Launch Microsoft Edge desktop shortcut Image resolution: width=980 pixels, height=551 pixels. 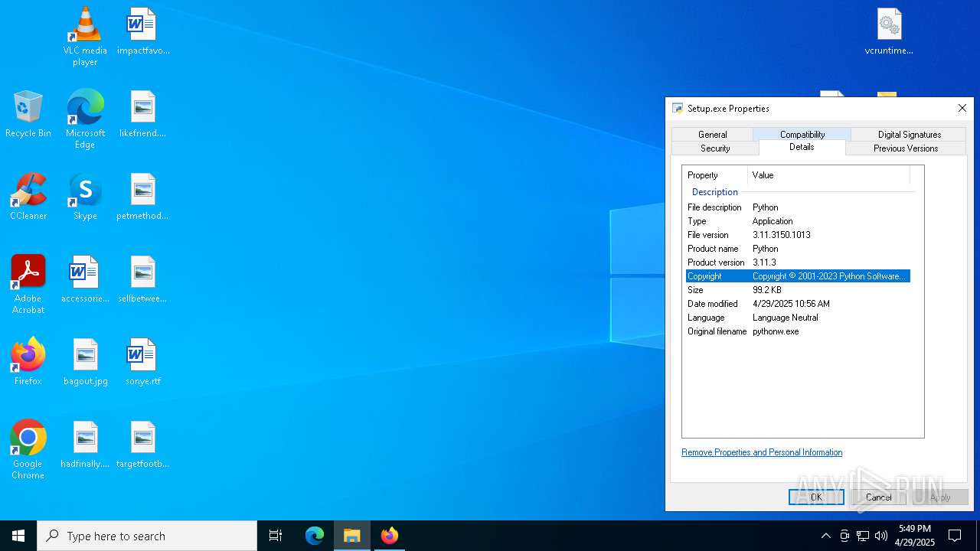[85, 119]
